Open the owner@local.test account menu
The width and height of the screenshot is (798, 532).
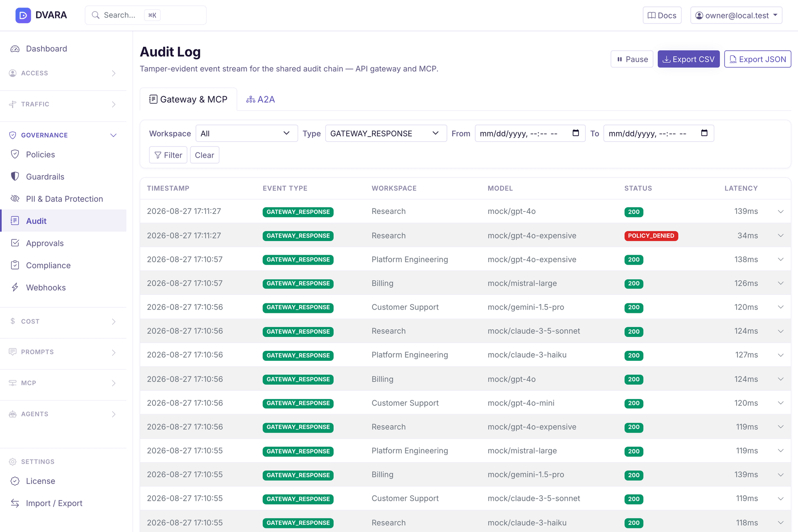click(736, 15)
